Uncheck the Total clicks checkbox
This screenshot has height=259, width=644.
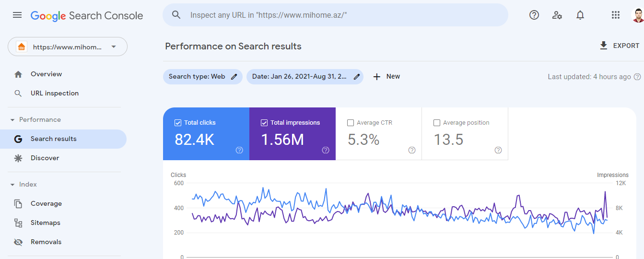178,123
